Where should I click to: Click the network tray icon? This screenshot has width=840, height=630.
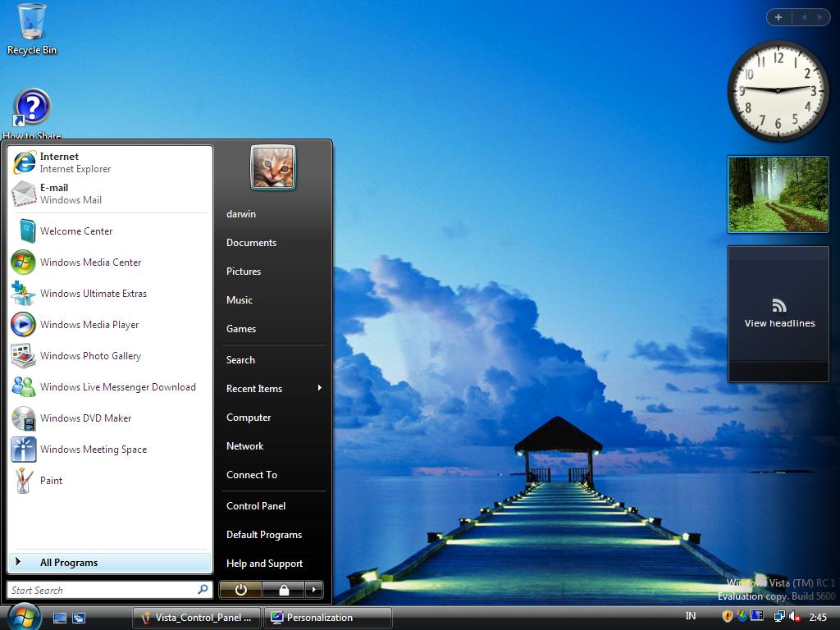pyautogui.click(x=779, y=617)
